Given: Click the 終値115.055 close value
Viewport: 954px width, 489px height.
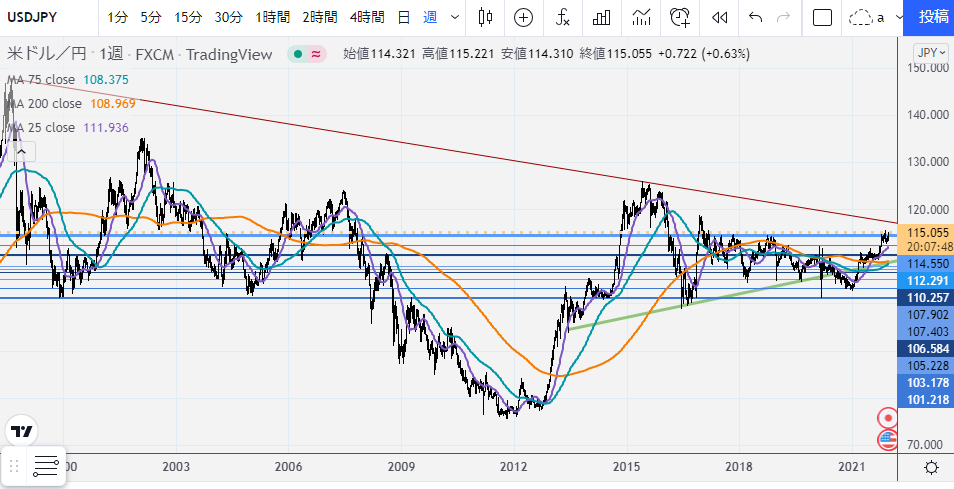Looking at the screenshot, I should pyautogui.click(x=616, y=54).
